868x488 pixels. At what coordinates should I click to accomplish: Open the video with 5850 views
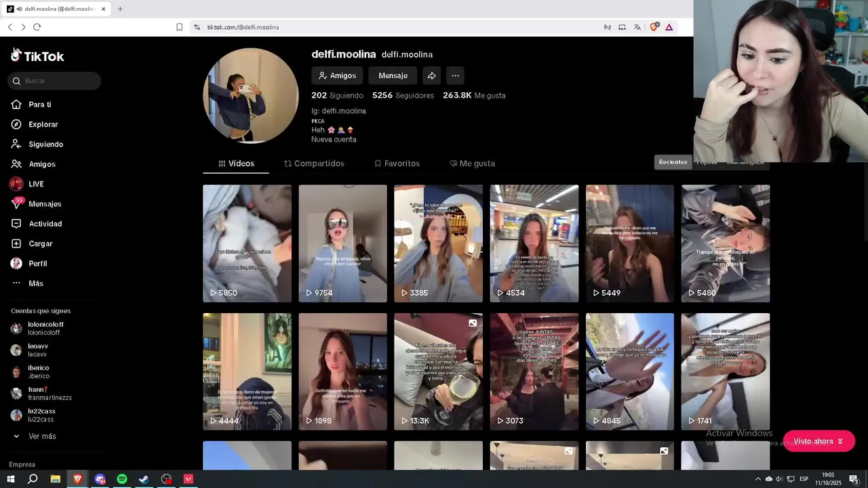[247, 243]
